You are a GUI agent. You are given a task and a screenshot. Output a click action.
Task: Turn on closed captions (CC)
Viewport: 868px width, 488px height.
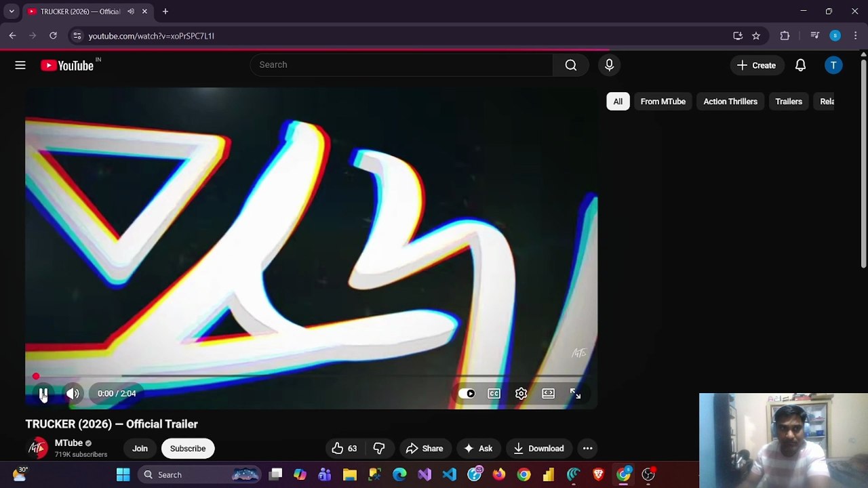click(x=494, y=394)
